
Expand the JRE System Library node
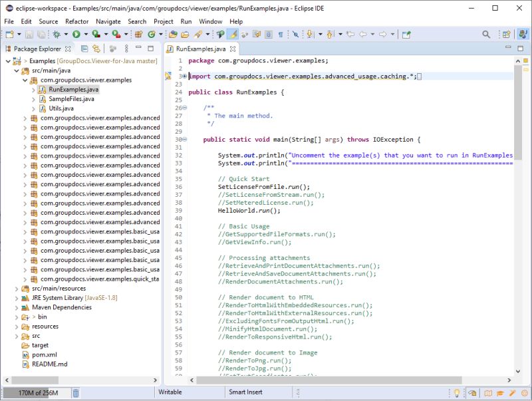pyautogui.click(x=16, y=298)
